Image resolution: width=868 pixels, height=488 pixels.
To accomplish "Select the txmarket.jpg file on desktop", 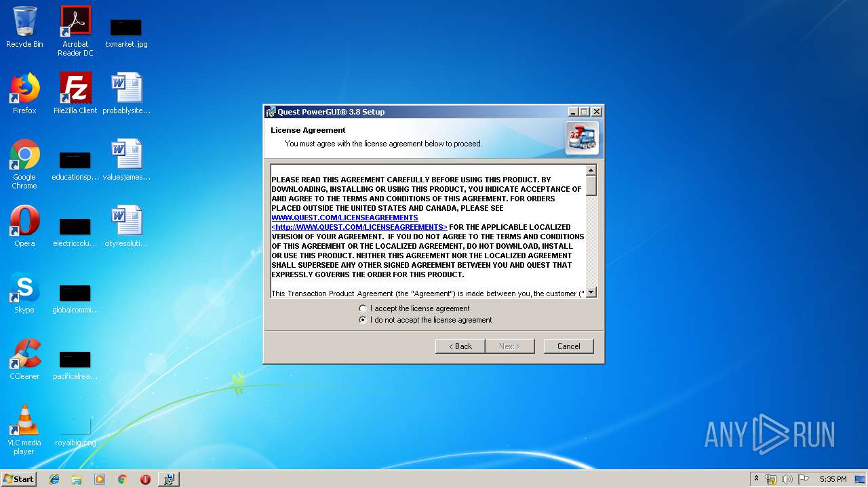I will (x=126, y=33).
